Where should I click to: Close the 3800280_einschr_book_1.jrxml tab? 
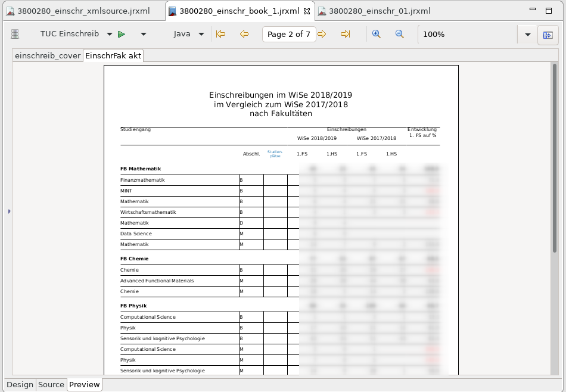click(307, 11)
